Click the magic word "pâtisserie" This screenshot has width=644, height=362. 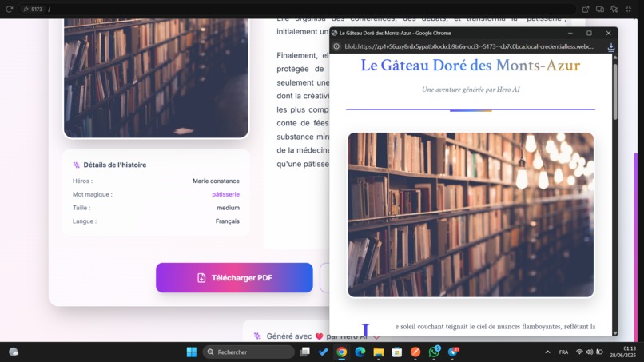tap(225, 194)
